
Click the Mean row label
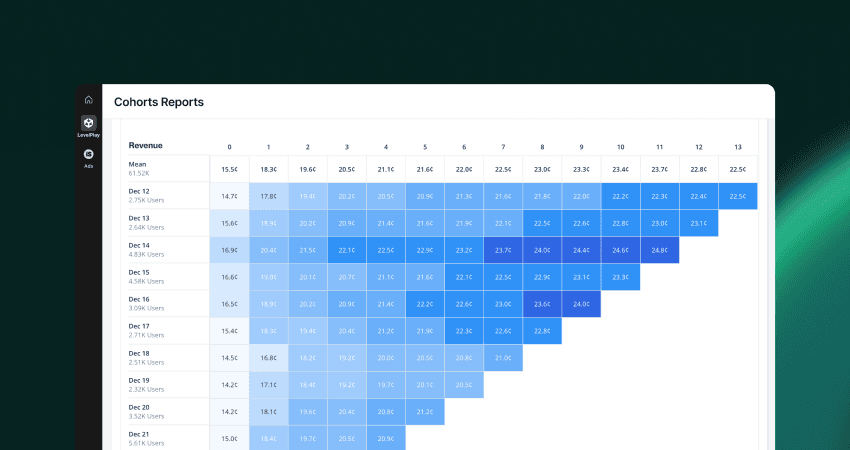[x=139, y=164]
